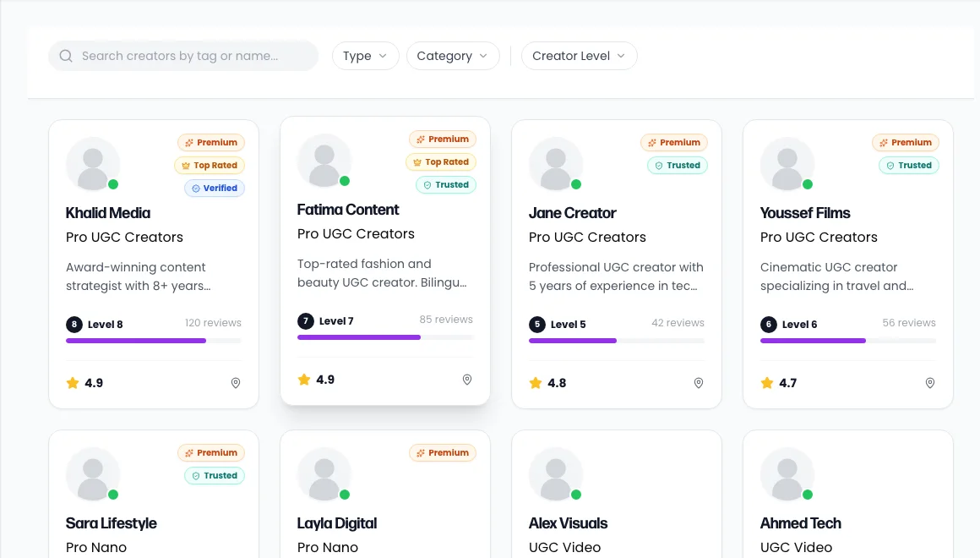Open Jane Creator profile title
The image size is (980, 558).
573,213
